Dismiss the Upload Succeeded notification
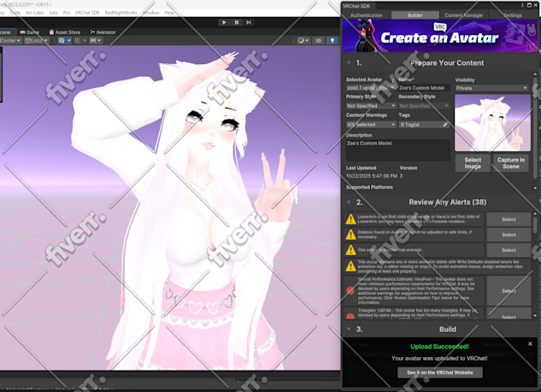The height and width of the screenshot is (392, 541). coord(530,343)
